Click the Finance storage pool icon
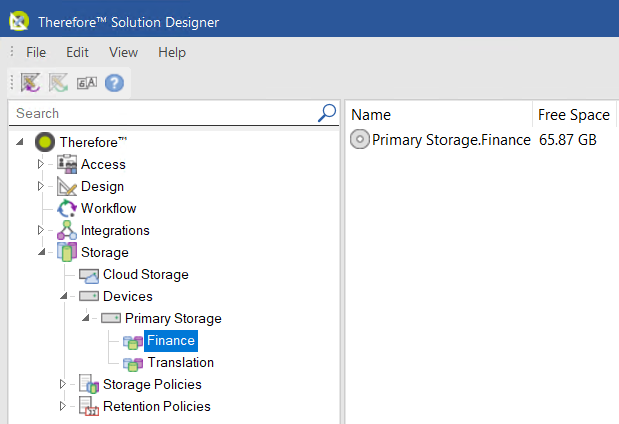Viewport: 619px width, 424px height. point(133,341)
